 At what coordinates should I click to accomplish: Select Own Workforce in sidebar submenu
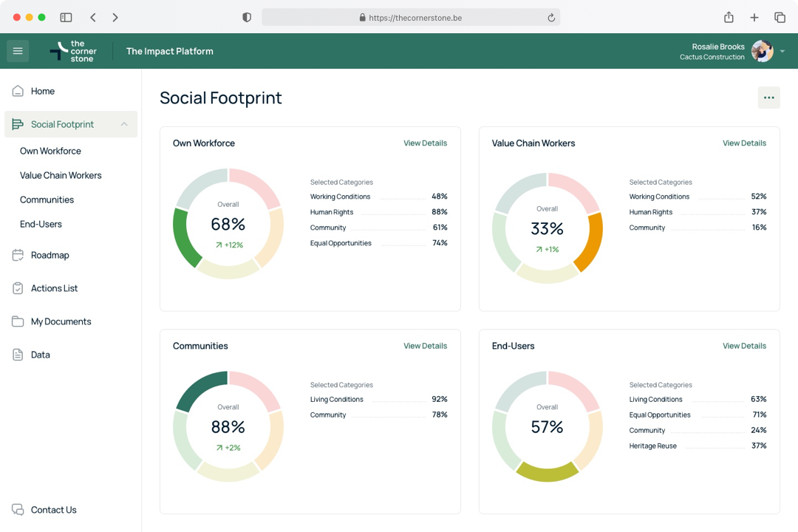(x=50, y=151)
